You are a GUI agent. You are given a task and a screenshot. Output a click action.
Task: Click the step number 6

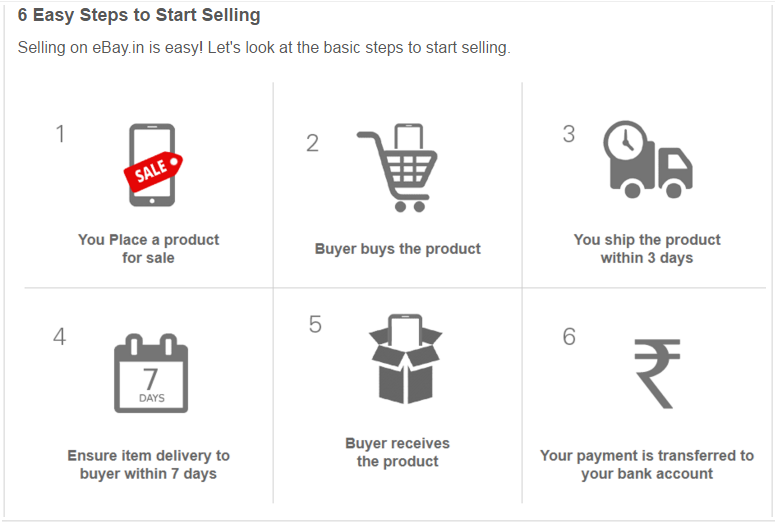(x=569, y=337)
